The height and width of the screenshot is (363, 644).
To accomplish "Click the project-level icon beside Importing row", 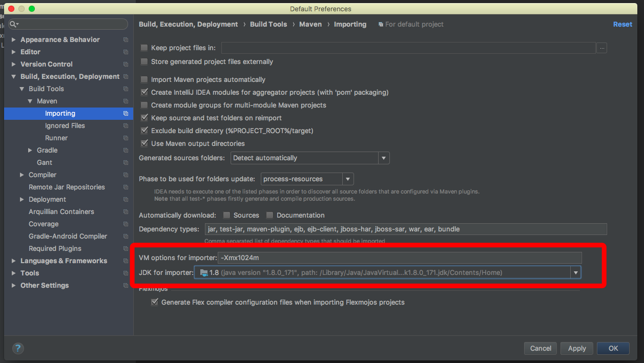I will (x=126, y=114).
